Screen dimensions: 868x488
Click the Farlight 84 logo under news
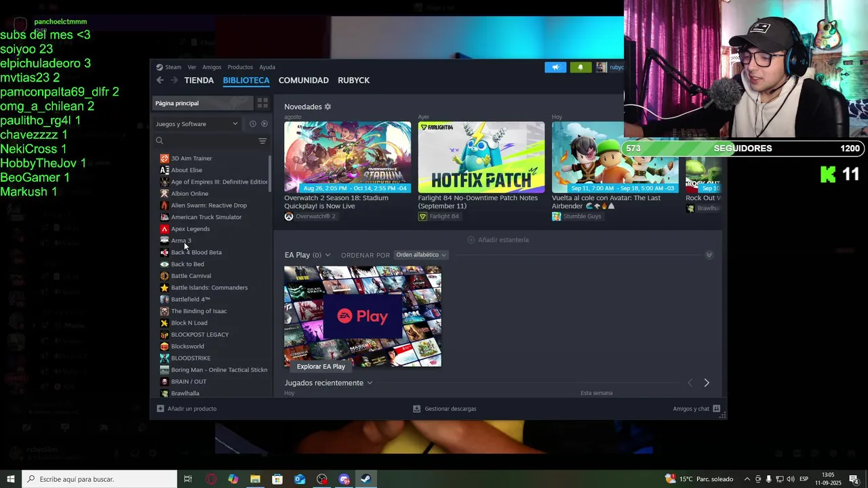click(x=422, y=216)
